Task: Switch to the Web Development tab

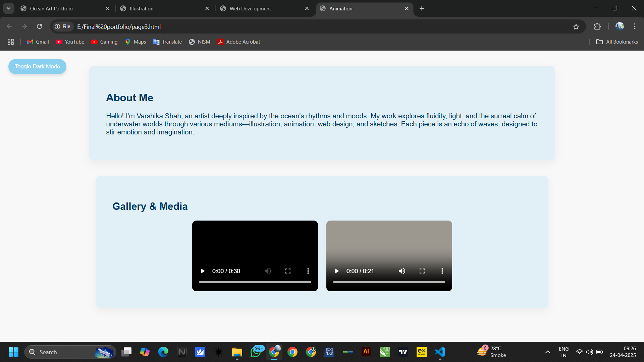Action: pyautogui.click(x=265, y=9)
